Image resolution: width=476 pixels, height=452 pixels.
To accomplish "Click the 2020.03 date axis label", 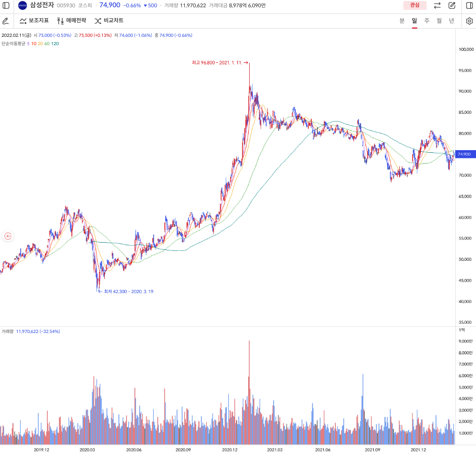I will 87,449.
